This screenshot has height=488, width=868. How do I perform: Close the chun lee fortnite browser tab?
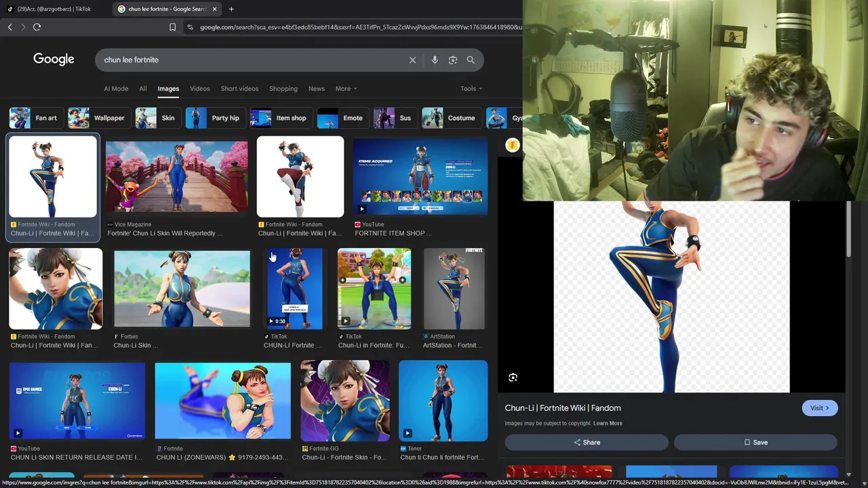click(214, 9)
